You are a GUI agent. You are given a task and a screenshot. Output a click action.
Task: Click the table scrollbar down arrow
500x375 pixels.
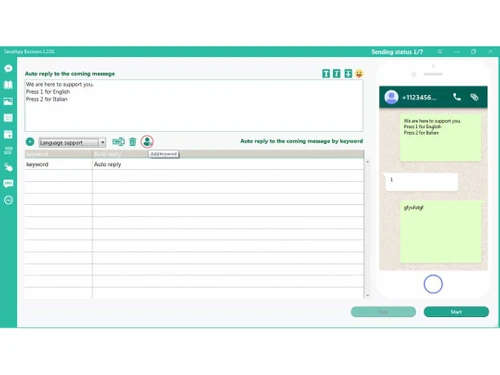point(367,295)
